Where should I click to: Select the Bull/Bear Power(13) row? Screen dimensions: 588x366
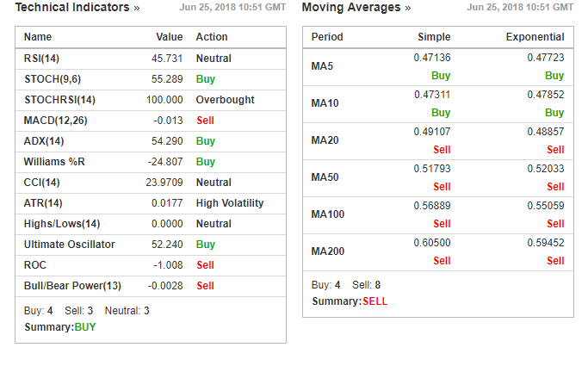click(72, 286)
